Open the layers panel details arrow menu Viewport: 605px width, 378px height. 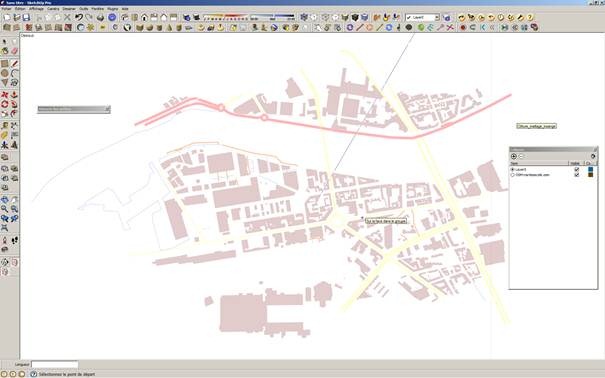(x=593, y=156)
